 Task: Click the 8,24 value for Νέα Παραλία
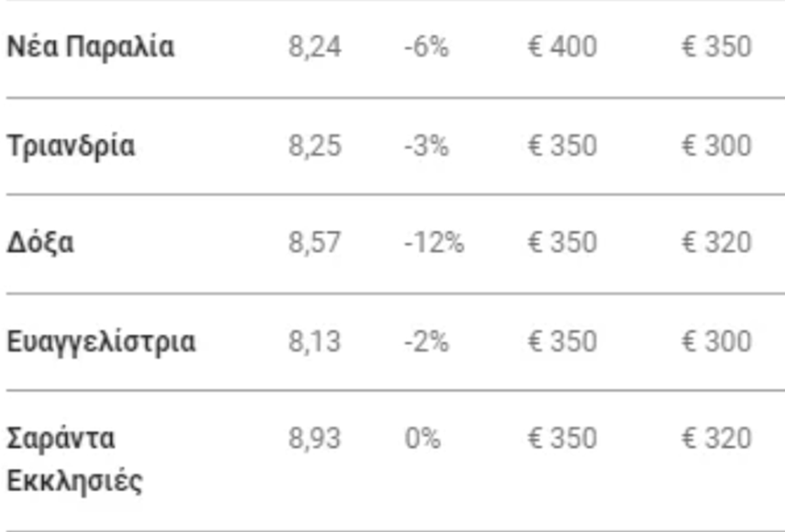pos(315,47)
